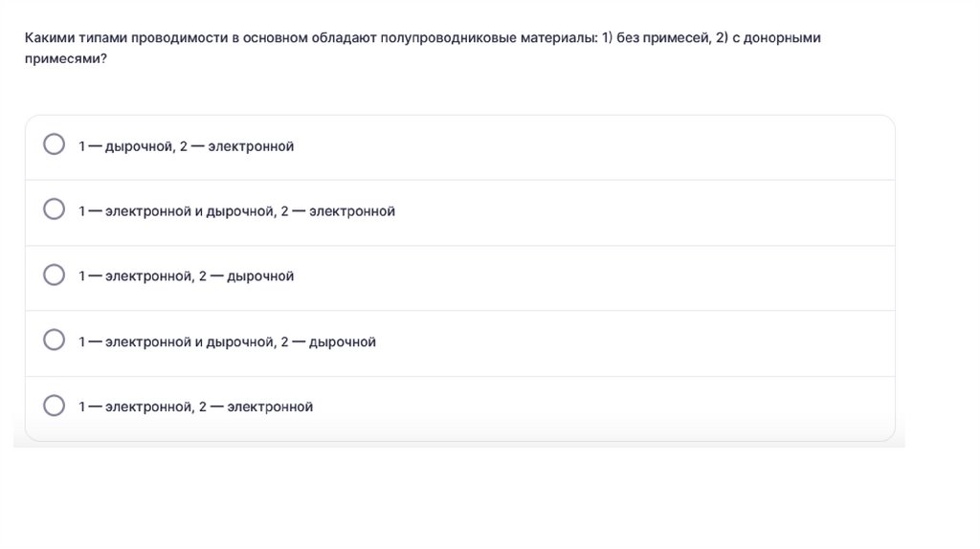
Task: Choose radio for 'электронной и дырочной, 2 — электронной'
Action: [55, 209]
